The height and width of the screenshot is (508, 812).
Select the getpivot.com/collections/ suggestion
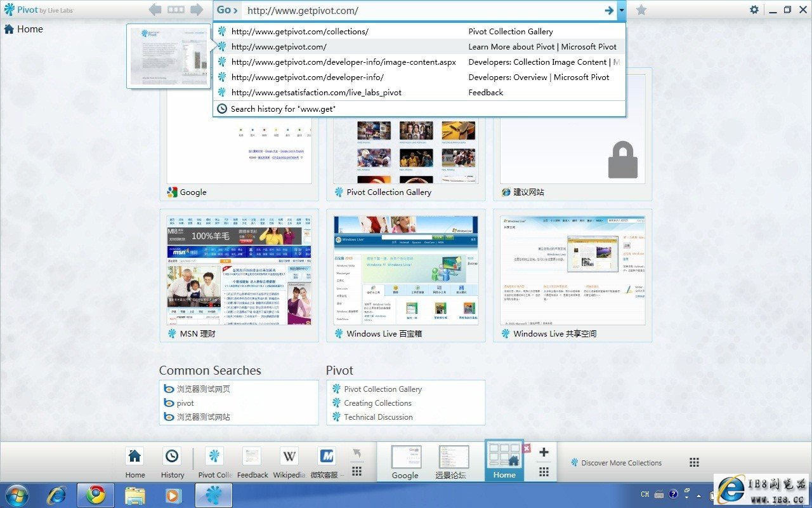click(x=419, y=31)
